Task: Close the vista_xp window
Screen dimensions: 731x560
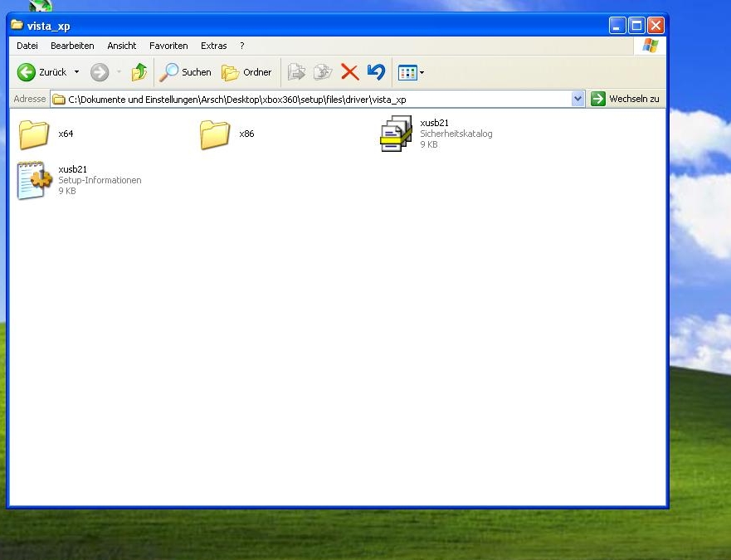Action: [x=655, y=25]
